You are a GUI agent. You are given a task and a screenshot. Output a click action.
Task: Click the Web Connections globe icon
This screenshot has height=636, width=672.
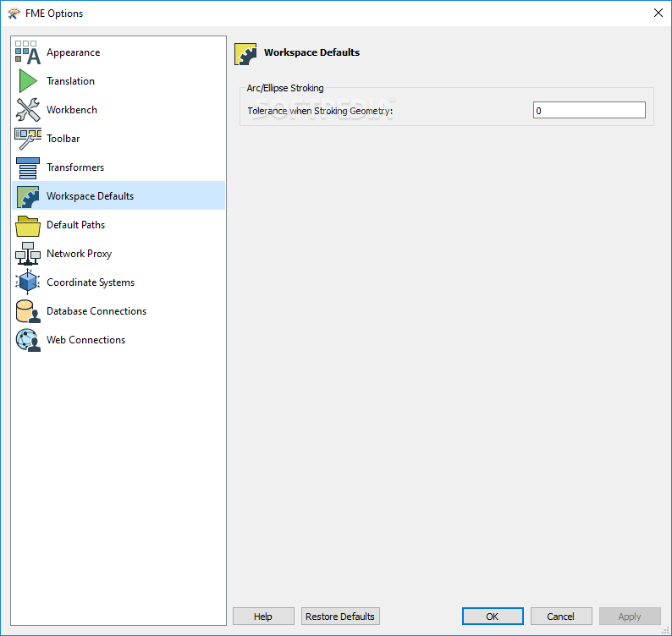click(28, 340)
